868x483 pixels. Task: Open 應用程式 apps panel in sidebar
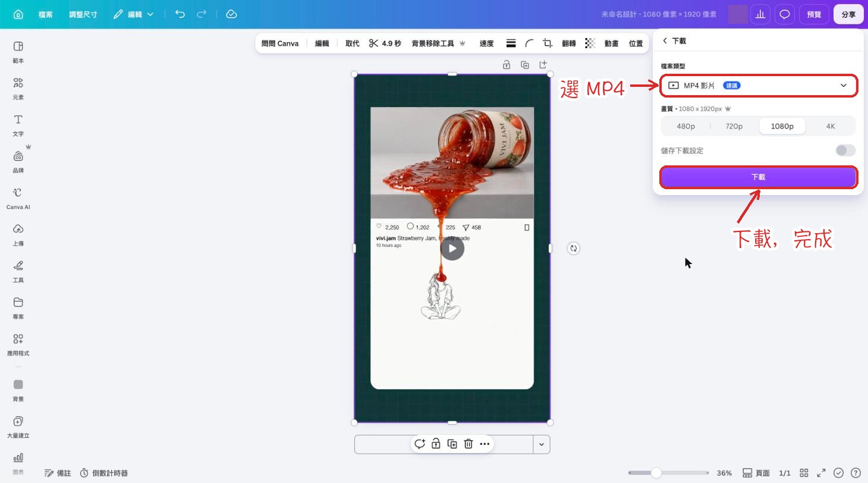coord(18,344)
